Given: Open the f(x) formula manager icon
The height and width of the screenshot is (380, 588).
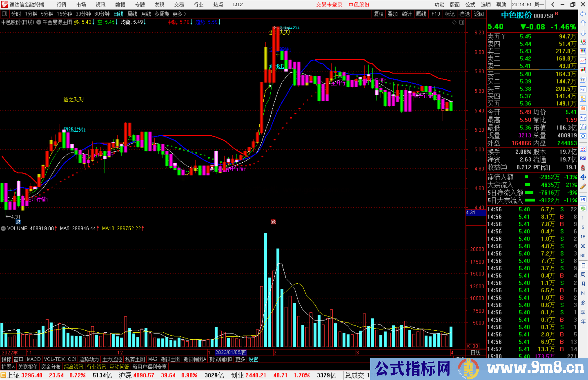Looking at the screenshot, I should pyautogui.click(x=583, y=127).
